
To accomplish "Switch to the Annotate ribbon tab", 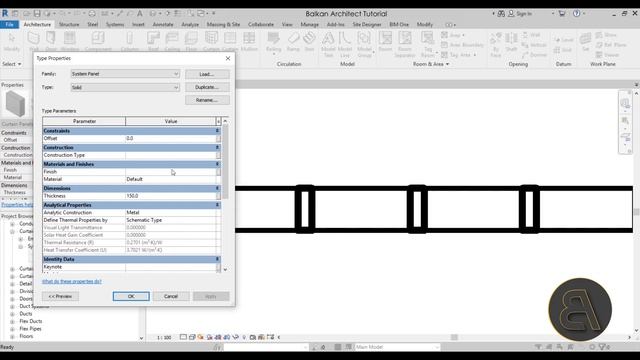I will (x=163, y=24).
